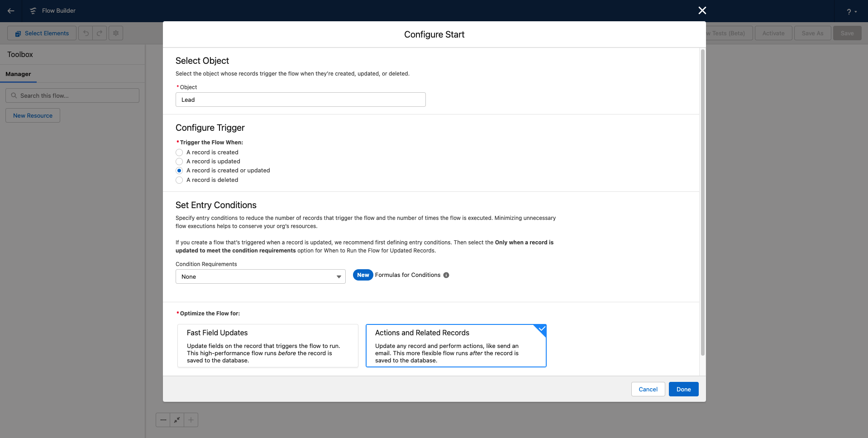Open the Help question mark menu

849,11
